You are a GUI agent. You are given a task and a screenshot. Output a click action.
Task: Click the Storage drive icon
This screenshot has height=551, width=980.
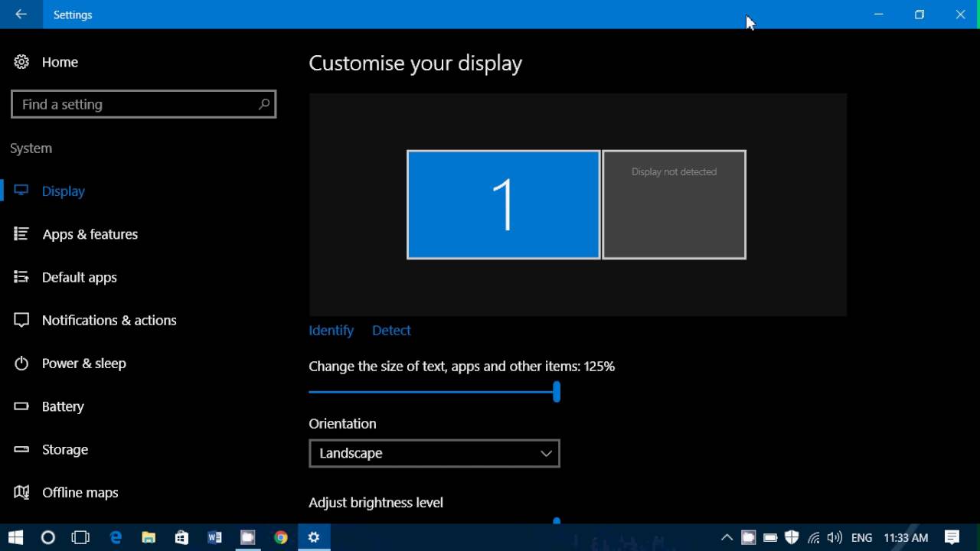tap(21, 449)
